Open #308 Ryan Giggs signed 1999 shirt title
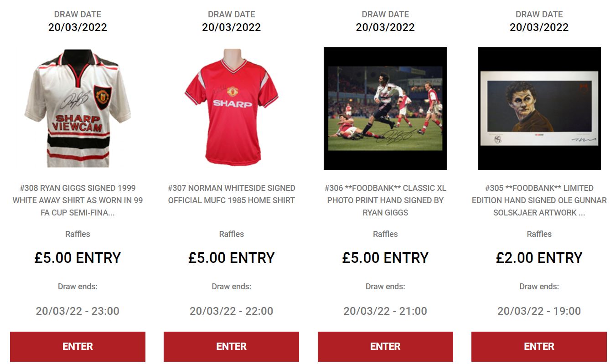 point(78,200)
